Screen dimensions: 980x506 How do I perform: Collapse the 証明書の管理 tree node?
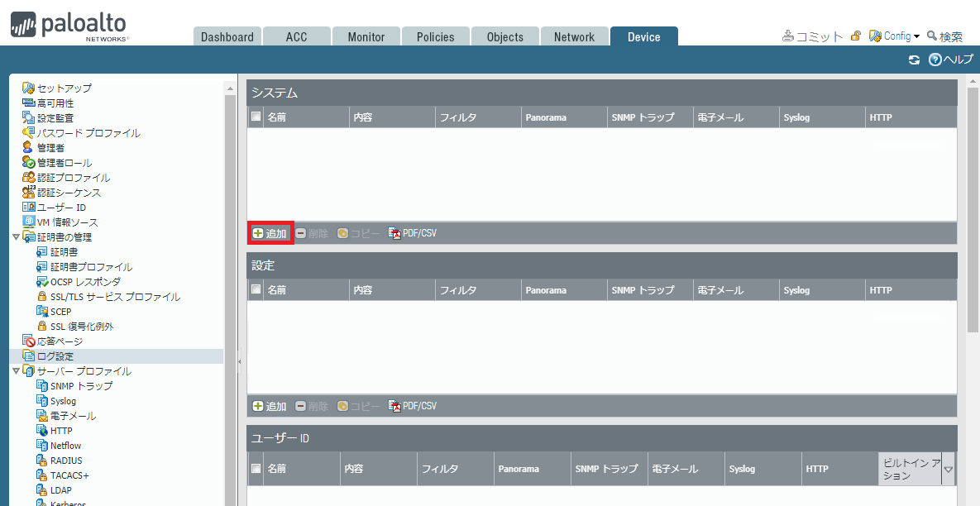point(17,237)
